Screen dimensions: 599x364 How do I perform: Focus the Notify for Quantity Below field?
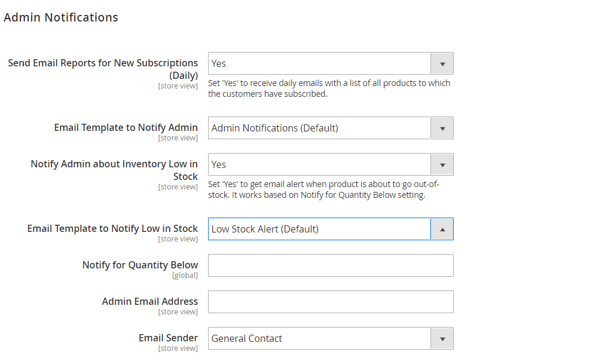tap(331, 265)
